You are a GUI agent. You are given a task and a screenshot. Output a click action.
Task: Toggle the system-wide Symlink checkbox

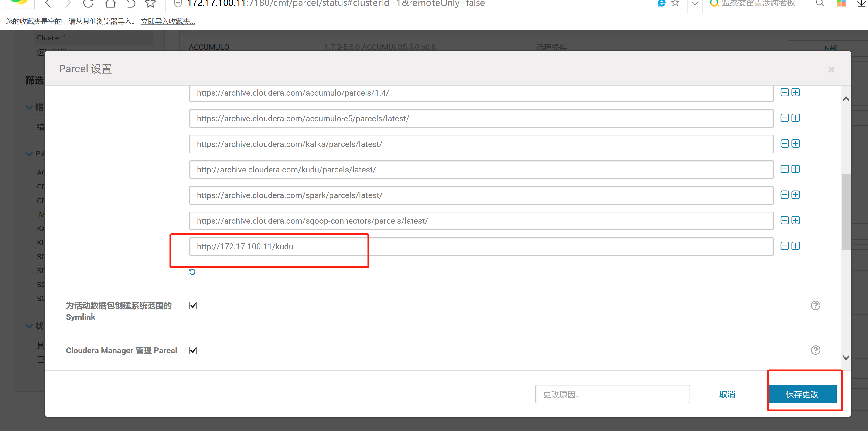(193, 305)
